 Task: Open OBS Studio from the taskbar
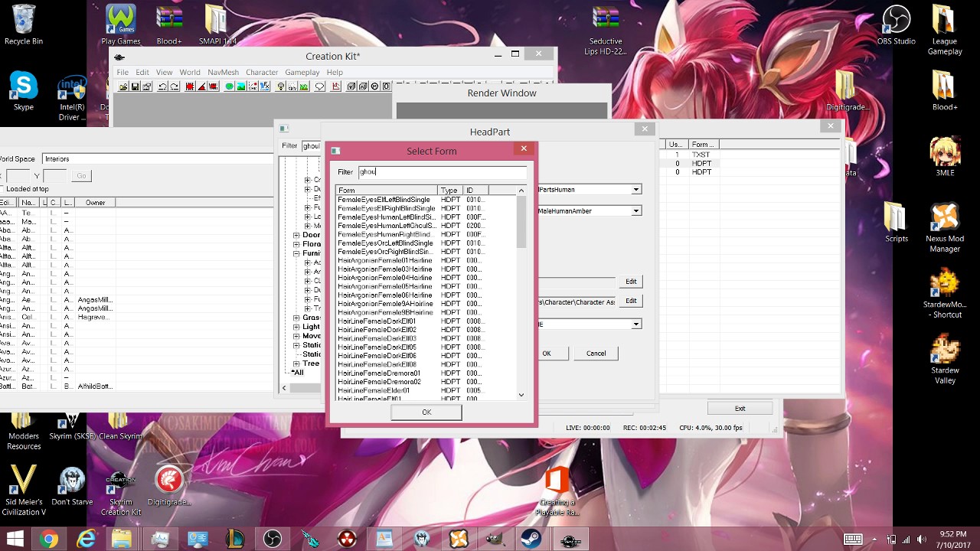[273, 539]
